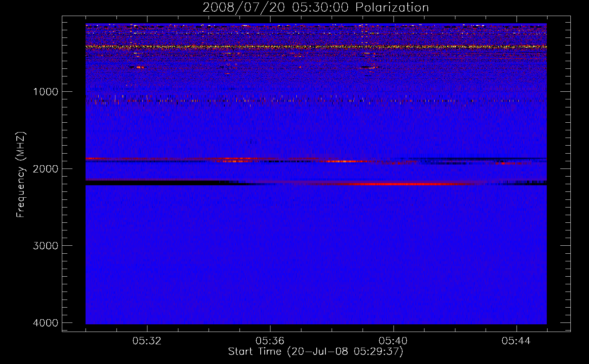
Task: Click the 05:32 time tick label
Action: point(147,341)
